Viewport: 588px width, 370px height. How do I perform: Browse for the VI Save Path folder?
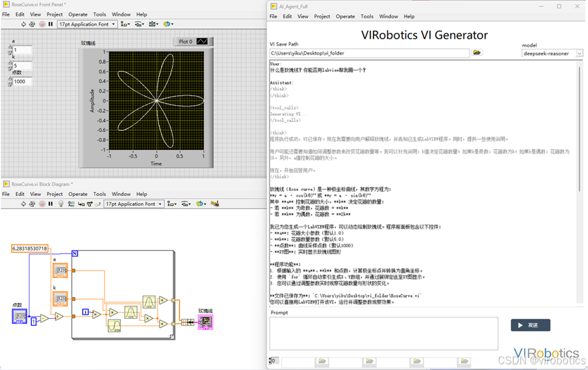tap(477, 53)
